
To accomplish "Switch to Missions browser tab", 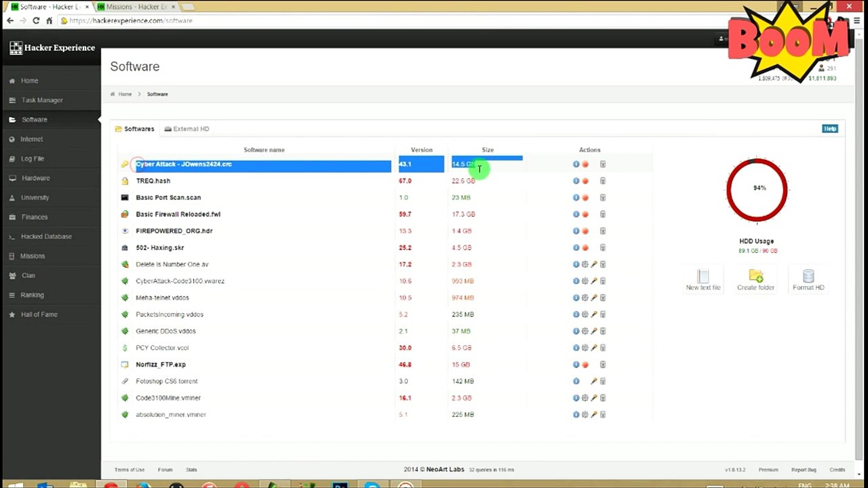I will click(x=136, y=7).
